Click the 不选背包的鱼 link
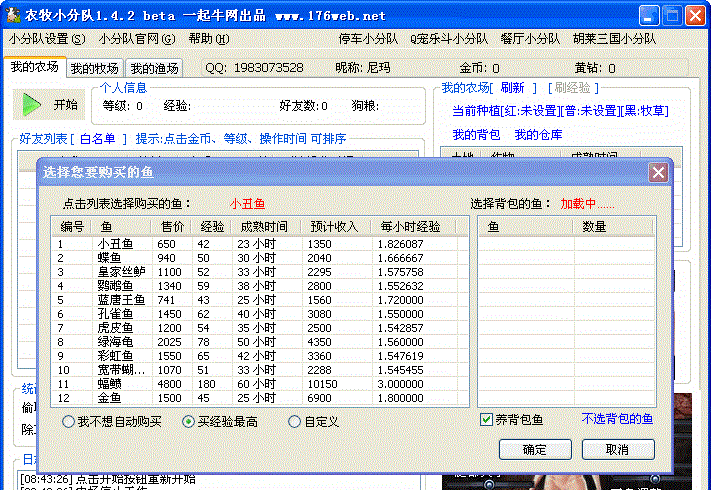The width and height of the screenshot is (711, 490). tap(617, 418)
